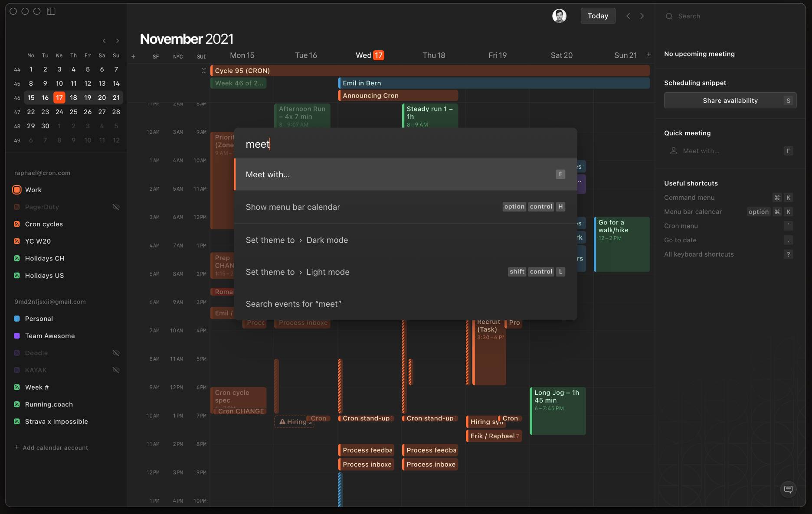Unhide the Doodle calendar
Viewport: 812px width, 514px height.
116,353
